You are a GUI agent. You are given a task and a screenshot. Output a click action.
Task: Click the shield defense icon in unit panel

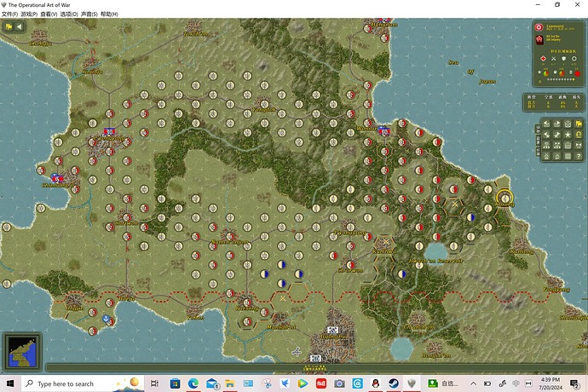coord(564,59)
